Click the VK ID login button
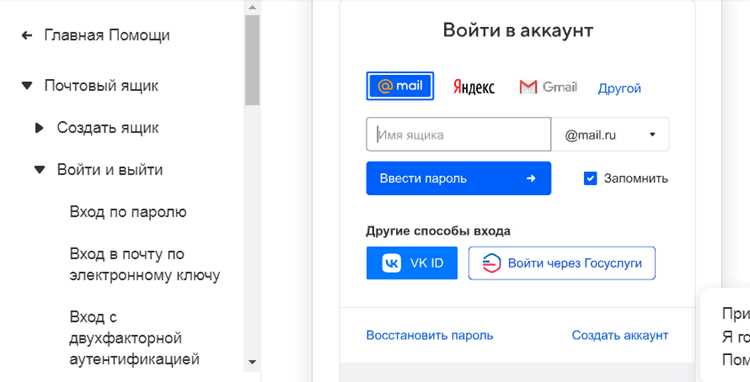The width and height of the screenshot is (750, 382). coord(412,263)
